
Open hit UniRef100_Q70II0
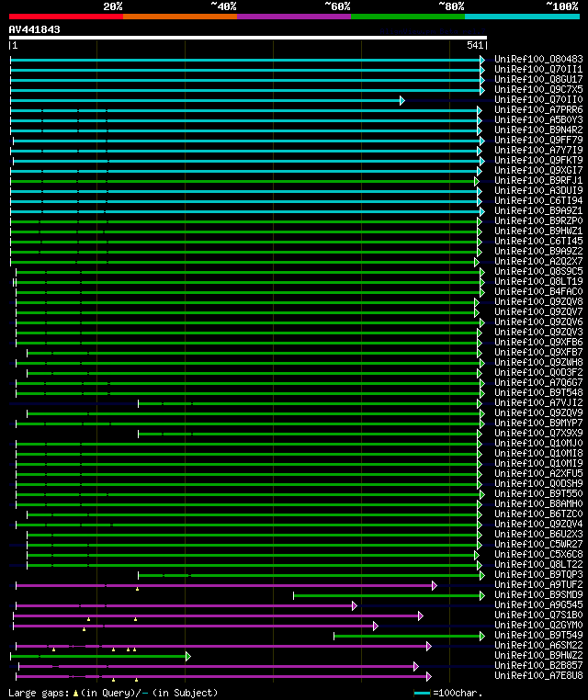[x=538, y=99]
